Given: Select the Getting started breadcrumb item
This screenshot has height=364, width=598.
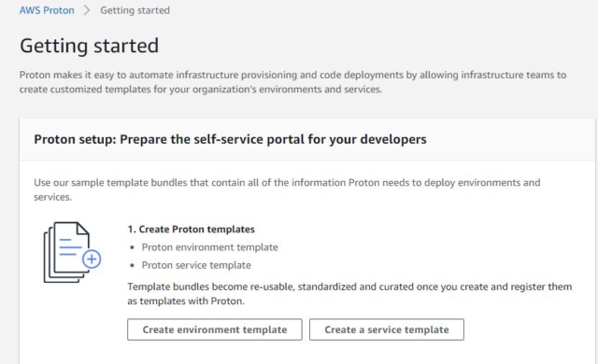Looking at the screenshot, I should [x=135, y=10].
